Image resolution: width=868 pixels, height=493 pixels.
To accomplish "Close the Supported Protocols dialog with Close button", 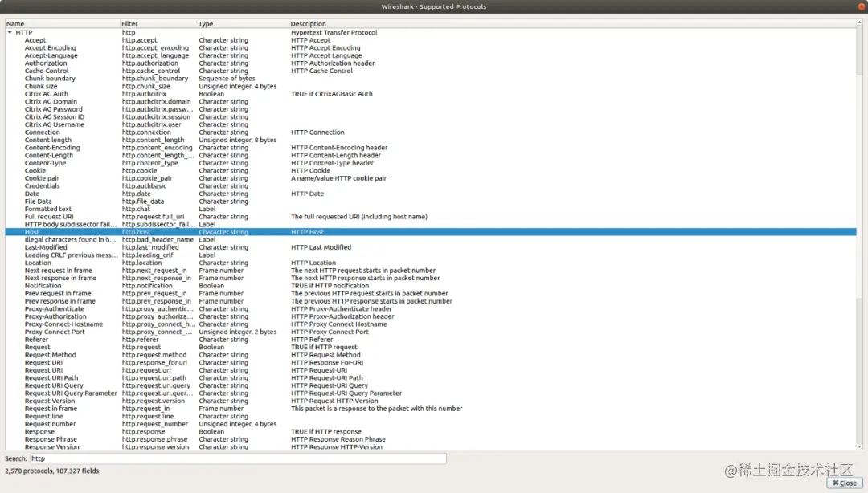I will (x=845, y=483).
